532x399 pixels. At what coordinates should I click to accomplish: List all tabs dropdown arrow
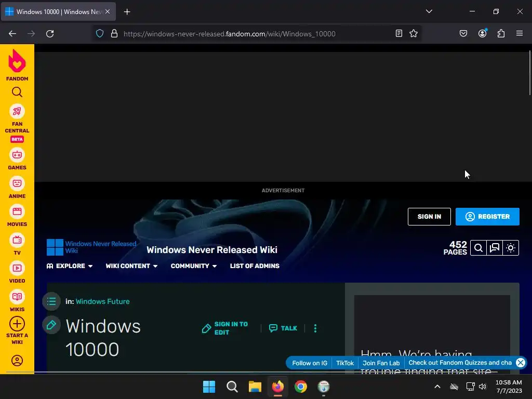coord(429,11)
